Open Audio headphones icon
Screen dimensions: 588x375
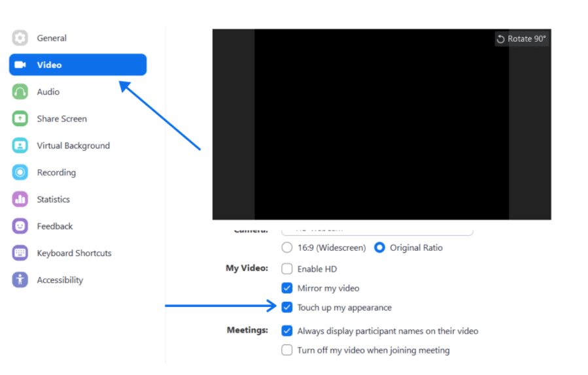click(x=20, y=91)
